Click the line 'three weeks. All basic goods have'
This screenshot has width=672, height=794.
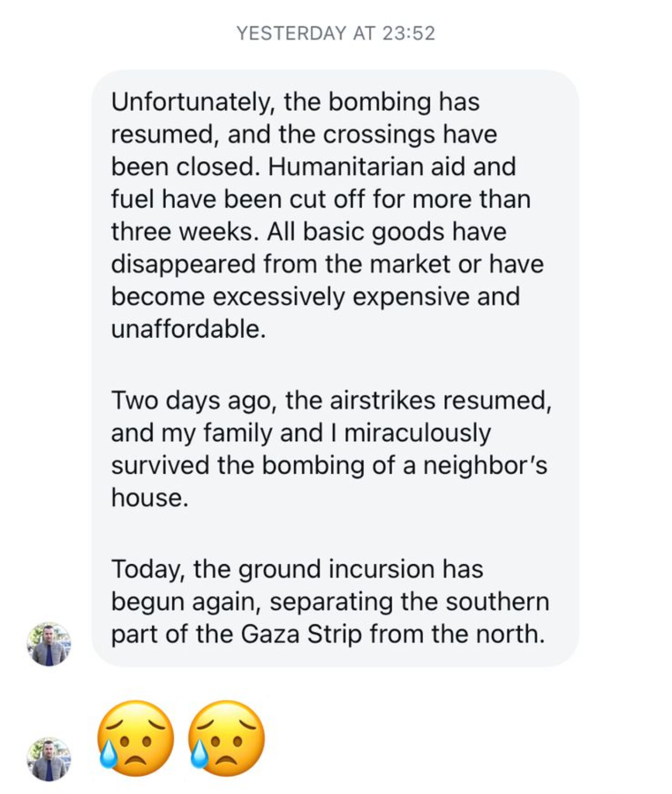[x=309, y=231]
